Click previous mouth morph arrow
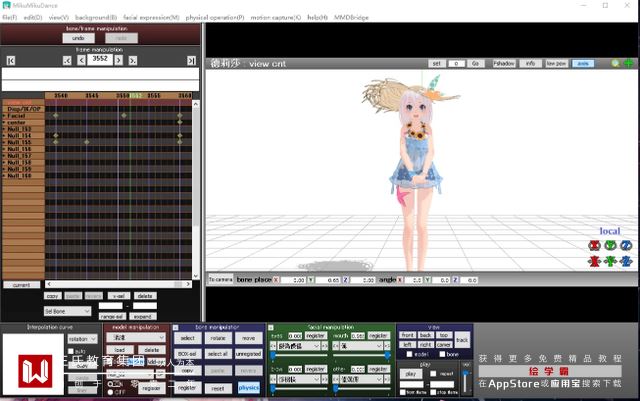The height and width of the screenshot is (401, 640). [336, 346]
